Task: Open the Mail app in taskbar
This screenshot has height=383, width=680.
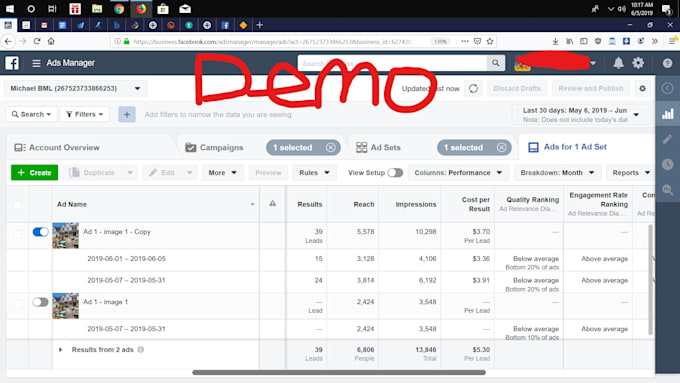Action: pos(185,9)
